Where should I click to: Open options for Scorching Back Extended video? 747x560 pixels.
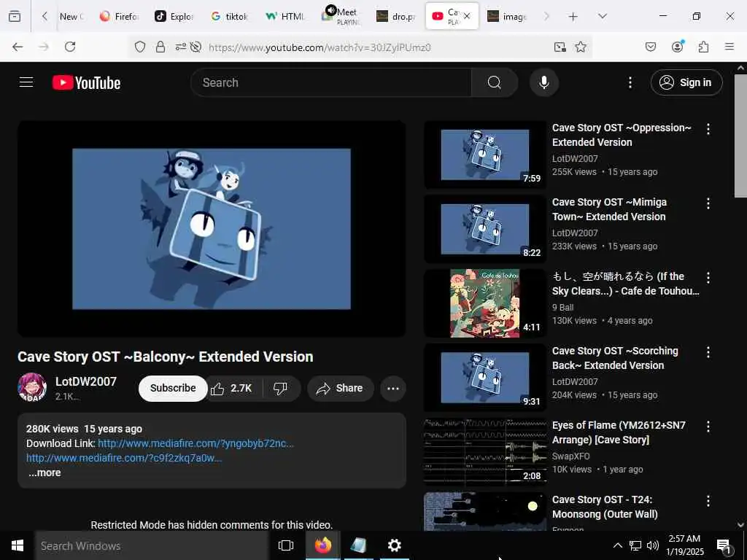click(708, 352)
